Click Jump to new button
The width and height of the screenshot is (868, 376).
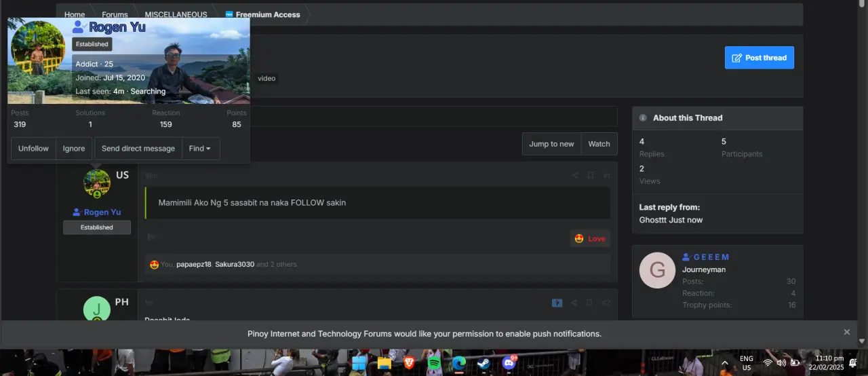551,144
